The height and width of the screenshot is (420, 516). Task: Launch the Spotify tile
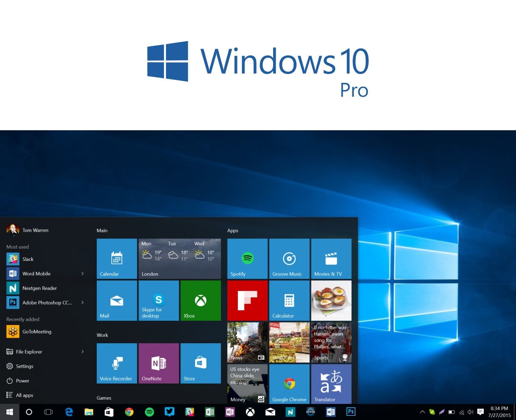[x=248, y=258]
